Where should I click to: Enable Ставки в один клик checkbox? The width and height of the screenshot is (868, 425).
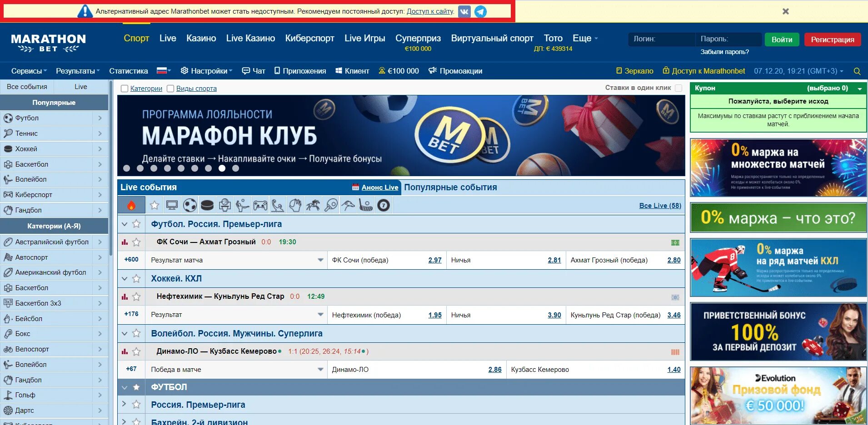(x=678, y=88)
